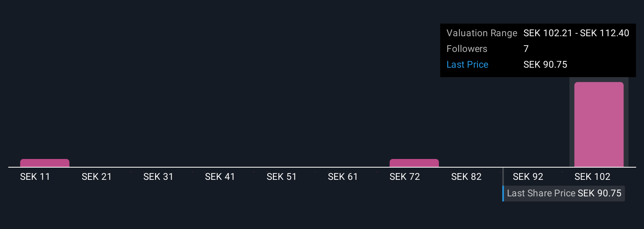Click the Last Price link in tooltip
Viewport: 644px width, 229px height.
[467, 65]
